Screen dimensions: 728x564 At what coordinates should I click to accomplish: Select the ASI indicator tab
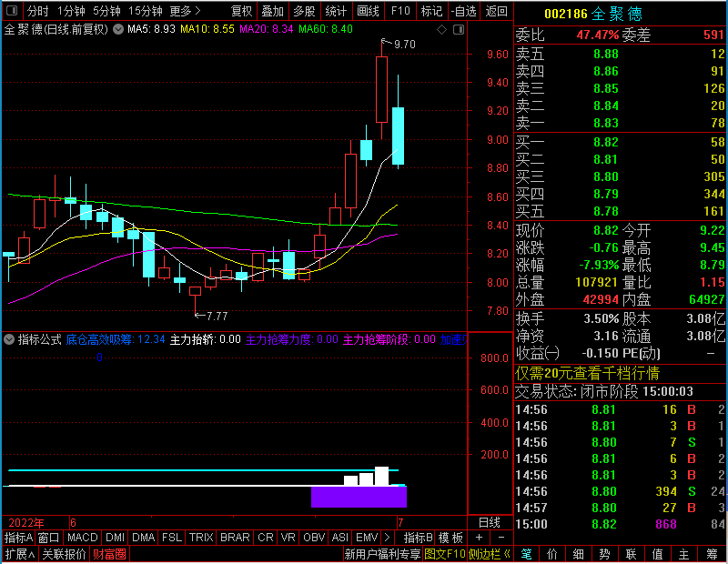tap(339, 538)
